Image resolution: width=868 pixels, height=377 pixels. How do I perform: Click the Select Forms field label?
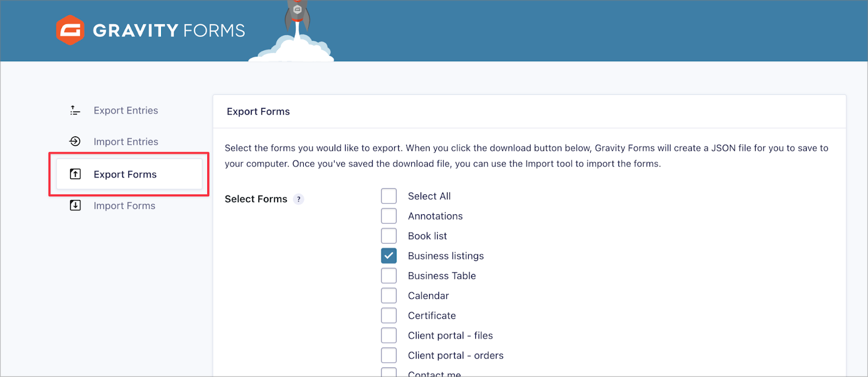(256, 199)
